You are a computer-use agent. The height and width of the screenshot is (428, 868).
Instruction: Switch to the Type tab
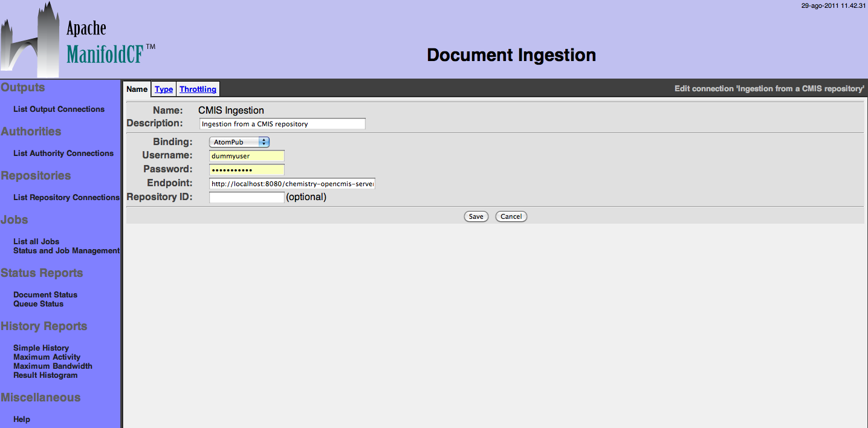164,89
